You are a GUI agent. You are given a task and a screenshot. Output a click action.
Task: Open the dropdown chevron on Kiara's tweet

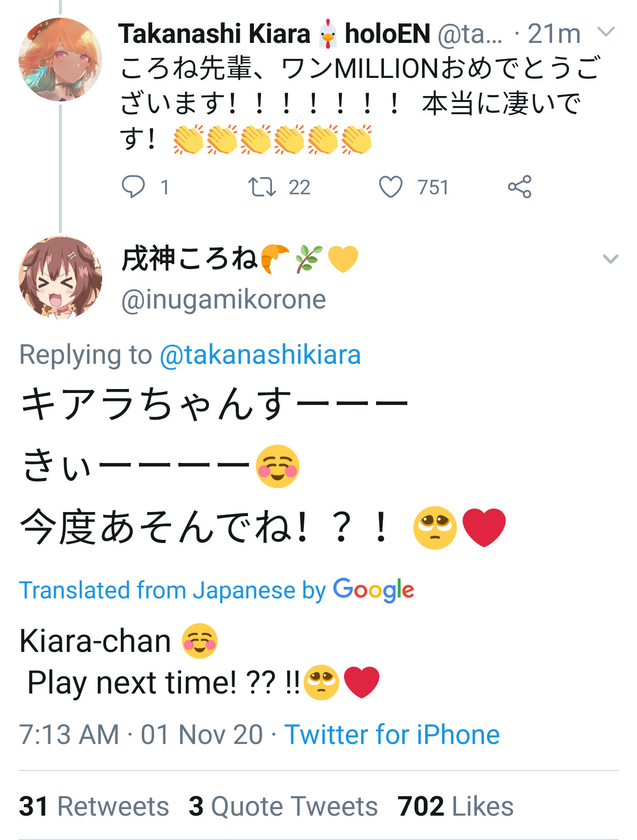606,32
